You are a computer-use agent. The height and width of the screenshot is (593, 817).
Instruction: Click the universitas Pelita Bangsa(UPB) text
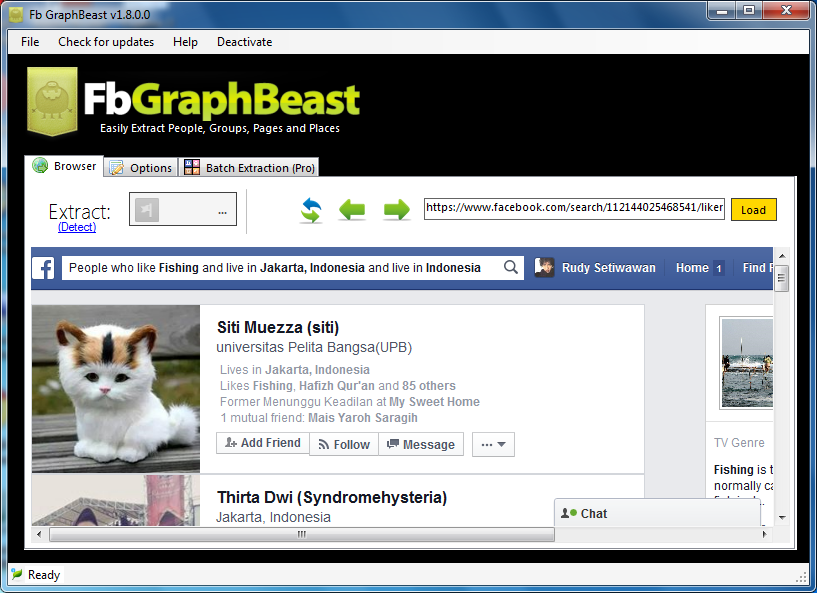(314, 347)
